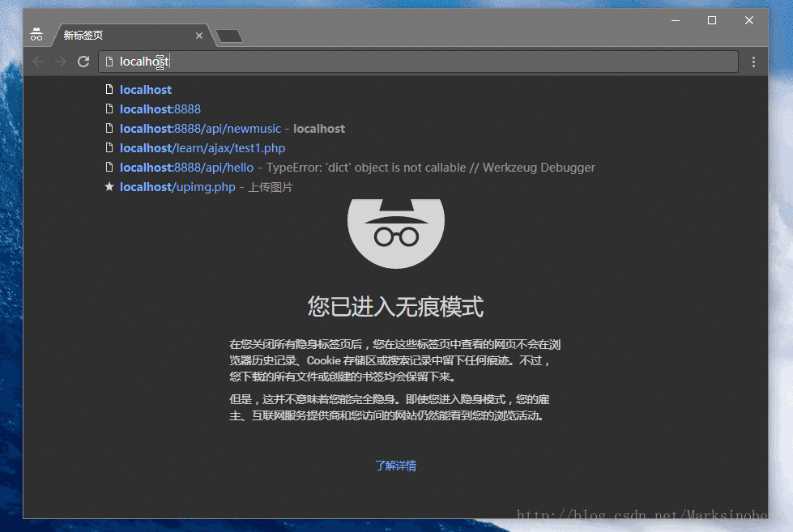Close the 新标签页 tab
793x532 pixels.
(199, 36)
